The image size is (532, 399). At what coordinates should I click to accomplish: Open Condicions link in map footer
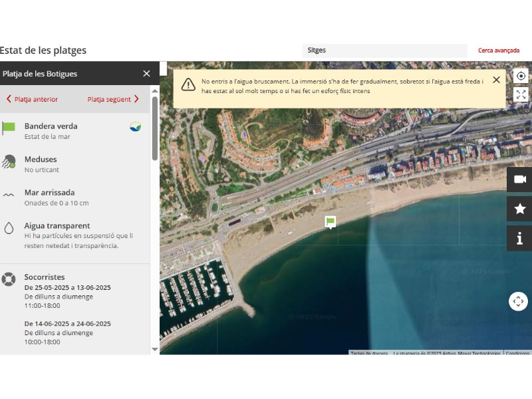[517, 353]
